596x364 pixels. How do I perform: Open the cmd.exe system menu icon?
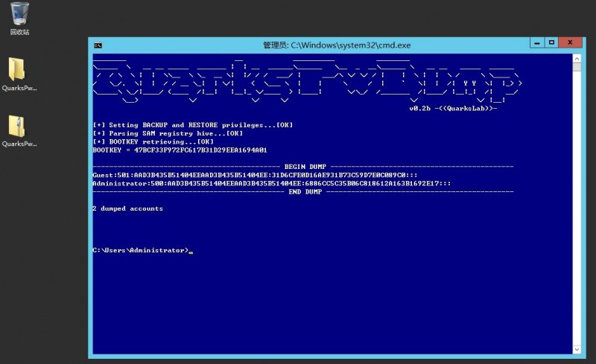[98, 45]
